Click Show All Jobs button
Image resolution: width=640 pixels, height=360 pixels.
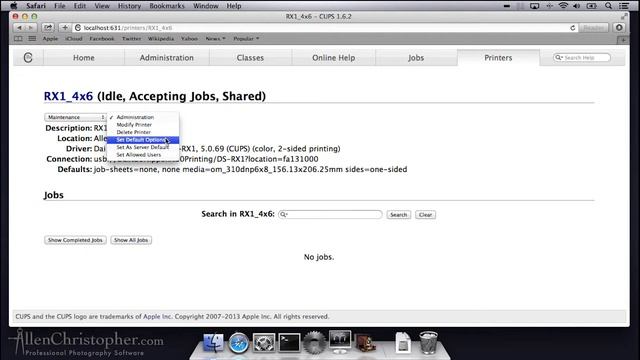(131, 240)
